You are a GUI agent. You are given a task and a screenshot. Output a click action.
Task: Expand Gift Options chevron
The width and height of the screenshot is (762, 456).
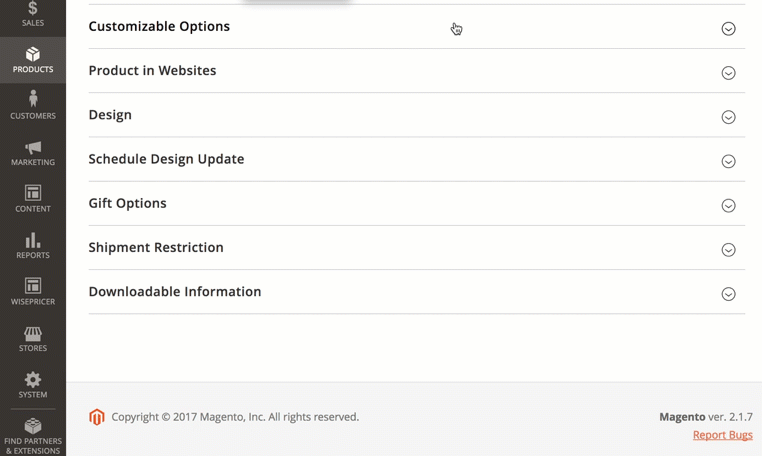pos(728,206)
